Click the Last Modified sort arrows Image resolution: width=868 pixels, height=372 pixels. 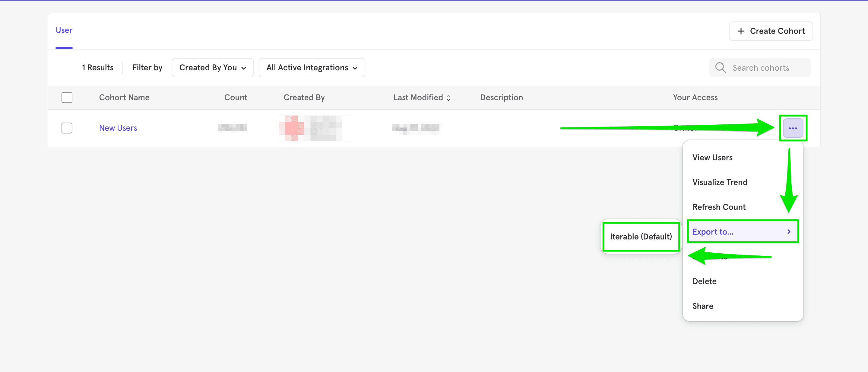click(x=448, y=98)
